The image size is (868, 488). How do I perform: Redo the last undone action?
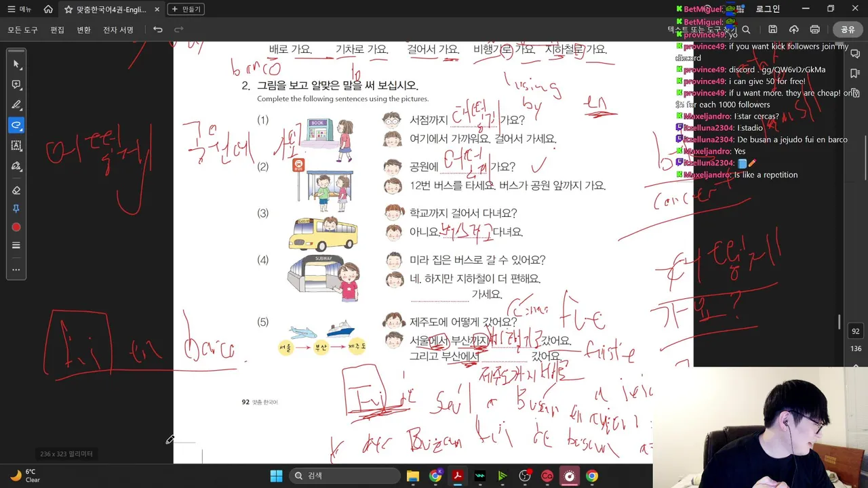179,30
